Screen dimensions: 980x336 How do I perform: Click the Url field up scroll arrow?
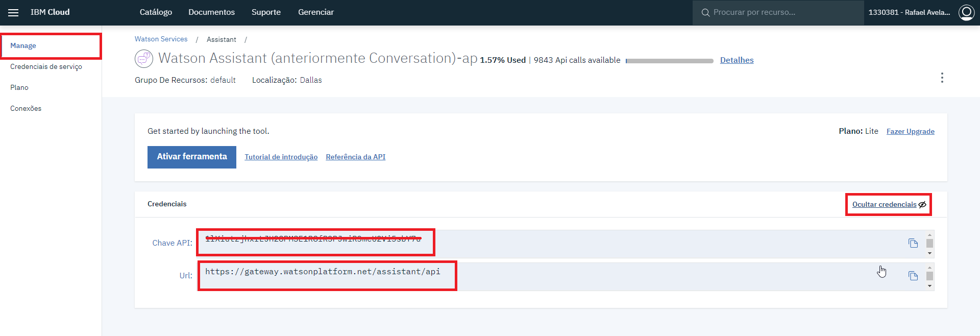pyautogui.click(x=929, y=267)
